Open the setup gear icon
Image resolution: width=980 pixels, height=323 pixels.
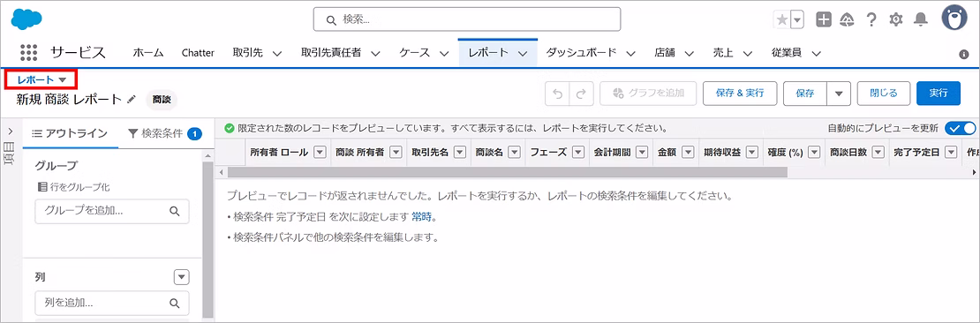coord(895,19)
